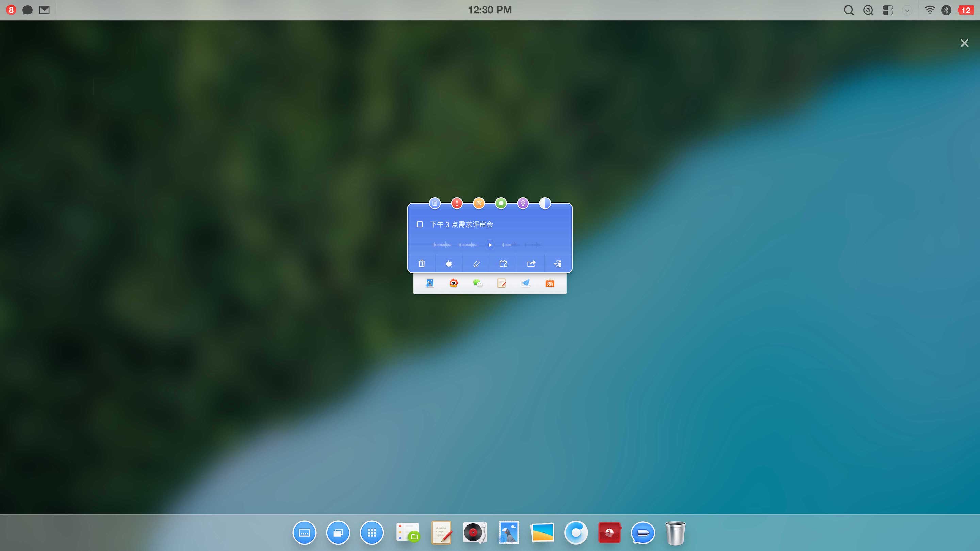
Task: Select the purple lightbulb idea type
Action: point(523,203)
